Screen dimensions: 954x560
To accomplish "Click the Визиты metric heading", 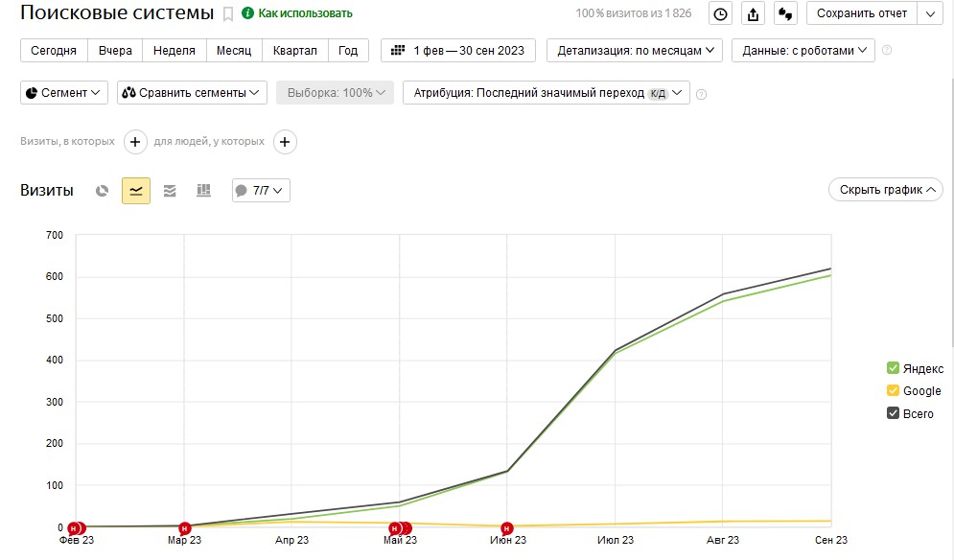I will (x=47, y=191).
